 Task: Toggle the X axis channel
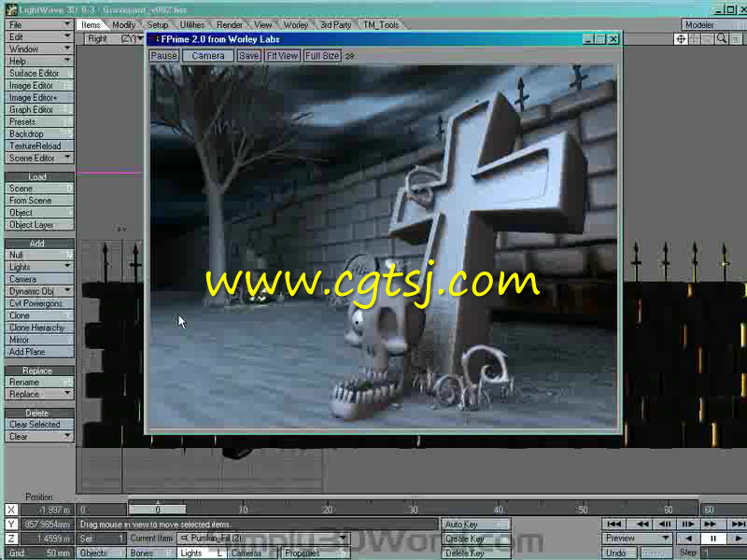pyautogui.click(x=11, y=510)
